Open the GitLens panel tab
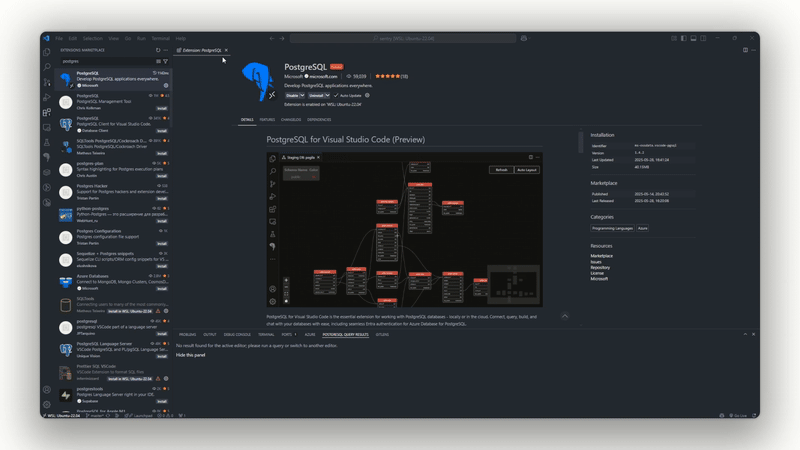This screenshot has height=450, width=800. click(382, 335)
